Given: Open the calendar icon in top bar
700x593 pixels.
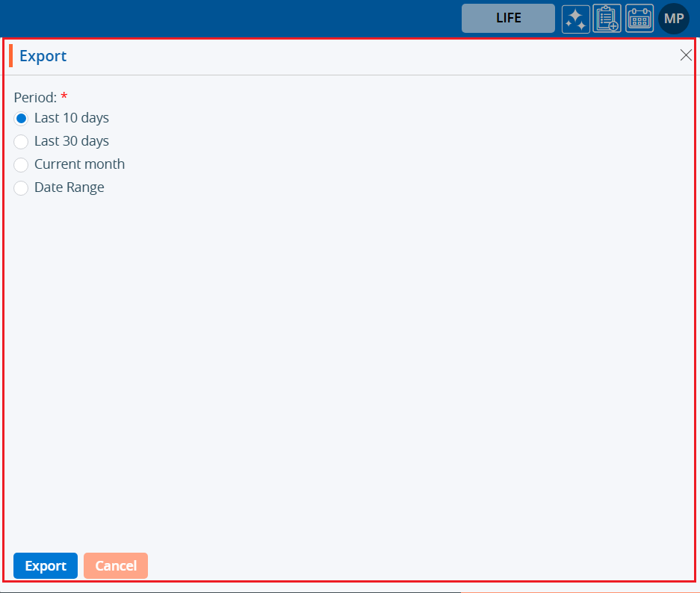Looking at the screenshot, I should click(x=639, y=19).
